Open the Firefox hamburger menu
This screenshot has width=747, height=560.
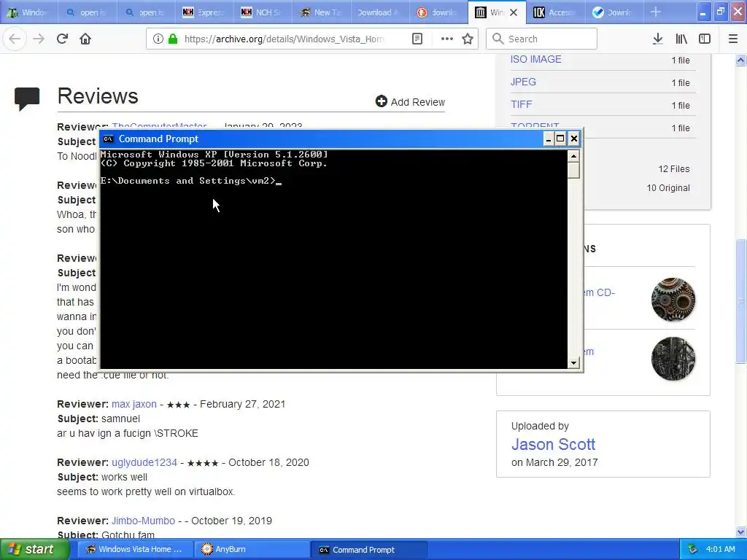point(733,39)
